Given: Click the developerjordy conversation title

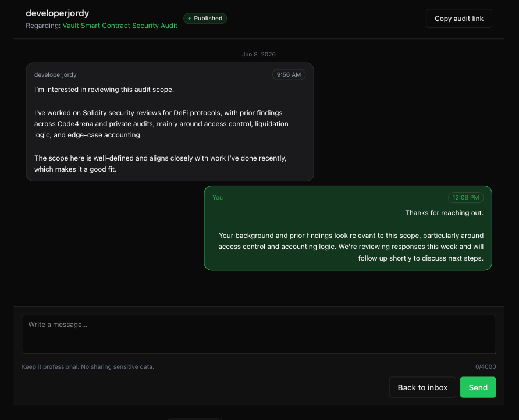Looking at the screenshot, I should point(57,13).
